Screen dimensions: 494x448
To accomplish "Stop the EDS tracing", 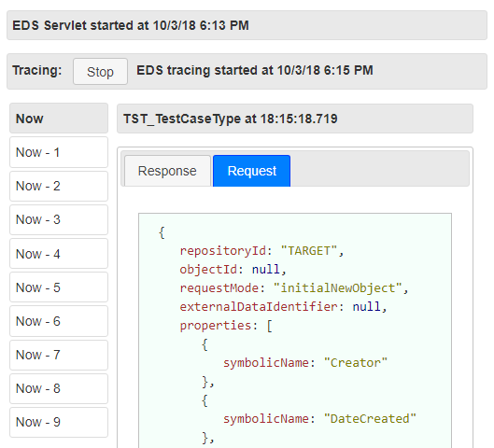I will (x=100, y=72).
